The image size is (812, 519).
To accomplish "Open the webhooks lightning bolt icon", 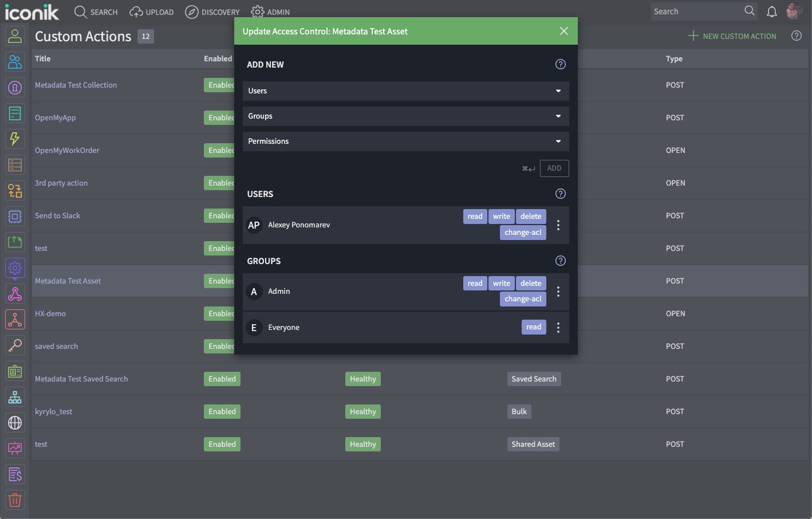I will tap(15, 139).
